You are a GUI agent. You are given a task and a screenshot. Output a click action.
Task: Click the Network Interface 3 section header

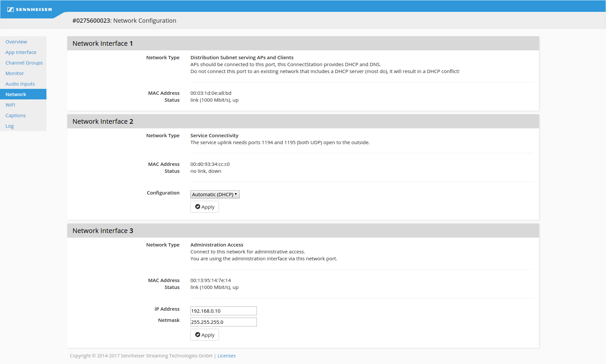tap(103, 231)
